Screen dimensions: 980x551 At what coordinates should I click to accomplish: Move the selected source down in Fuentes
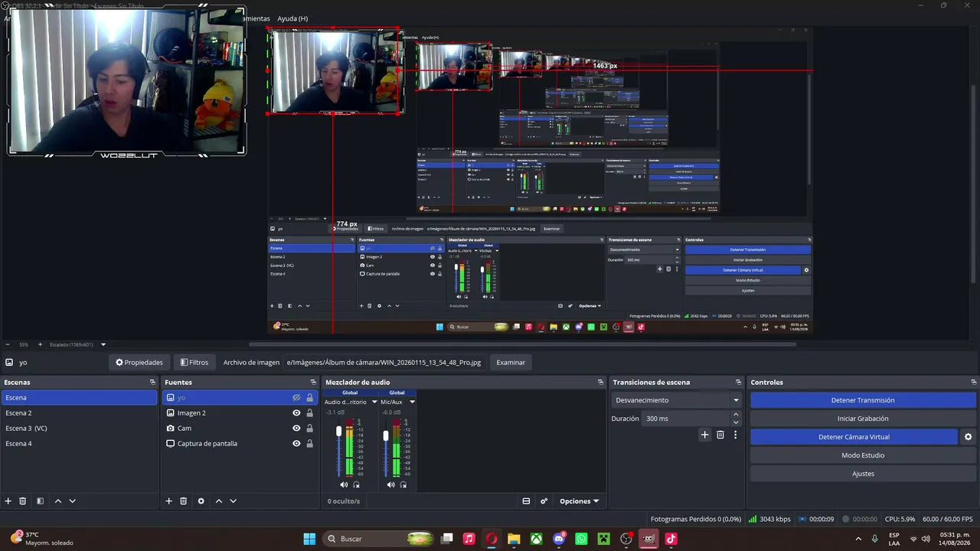click(233, 501)
